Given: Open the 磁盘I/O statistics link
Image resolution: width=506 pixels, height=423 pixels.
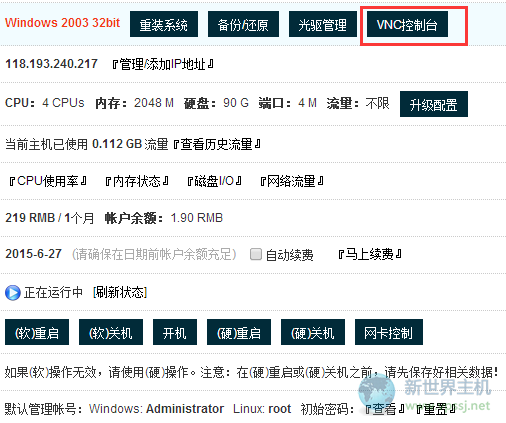Looking at the screenshot, I should click(x=214, y=181).
